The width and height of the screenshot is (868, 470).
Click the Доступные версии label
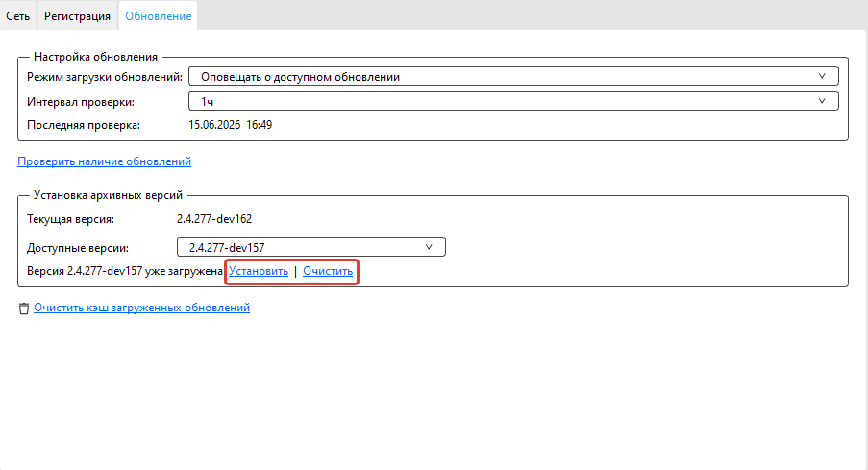pos(78,248)
